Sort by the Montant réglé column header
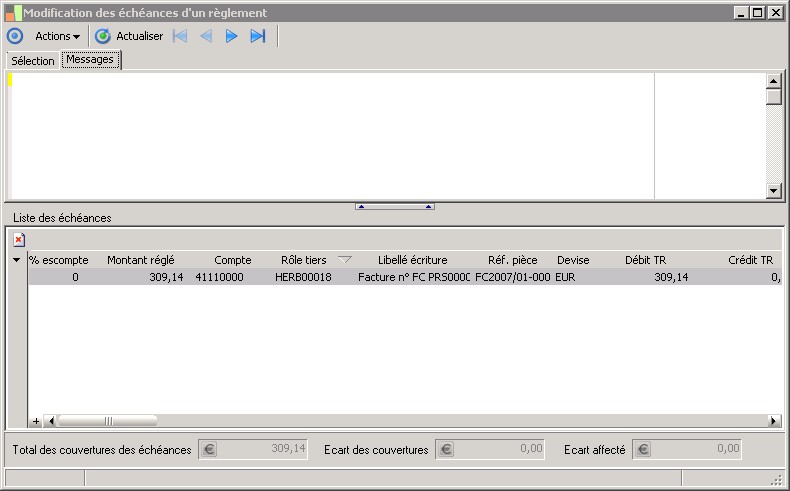The image size is (790, 491). pos(140,260)
